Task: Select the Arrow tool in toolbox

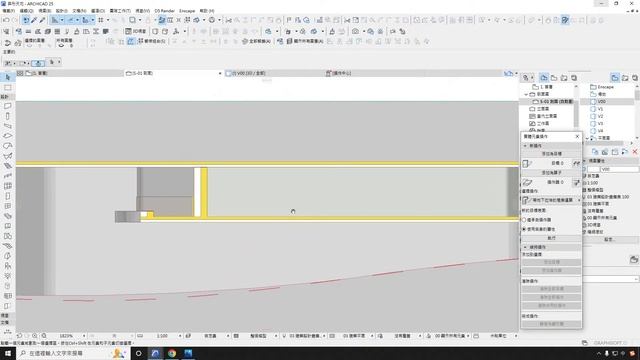Action: pyautogui.click(x=8, y=77)
